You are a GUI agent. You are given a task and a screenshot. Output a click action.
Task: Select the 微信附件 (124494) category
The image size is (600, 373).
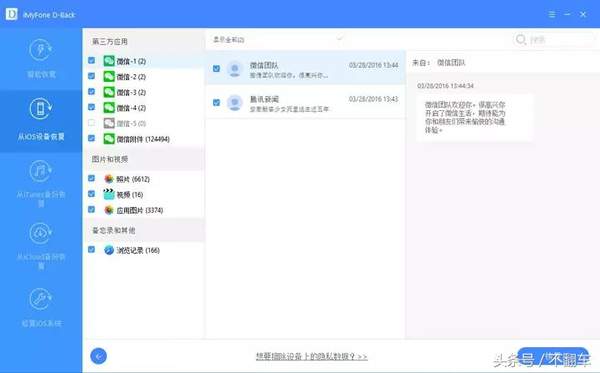point(143,139)
